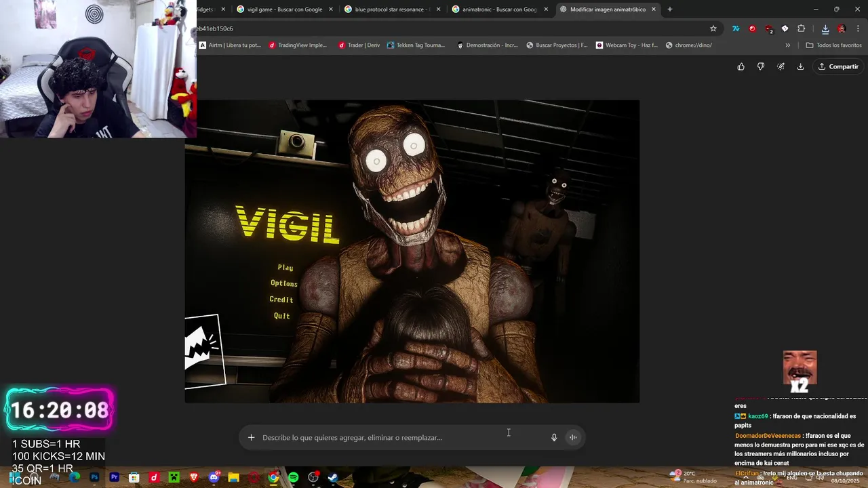The width and height of the screenshot is (868, 488).
Task: Open the Demostración - Incr... bookmark
Action: click(x=488, y=45)
